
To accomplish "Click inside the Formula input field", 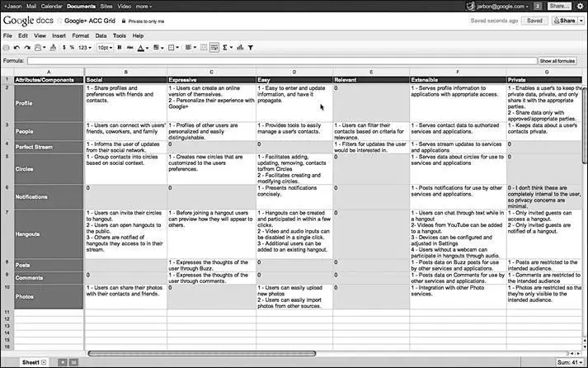I will tap(280, 61).
